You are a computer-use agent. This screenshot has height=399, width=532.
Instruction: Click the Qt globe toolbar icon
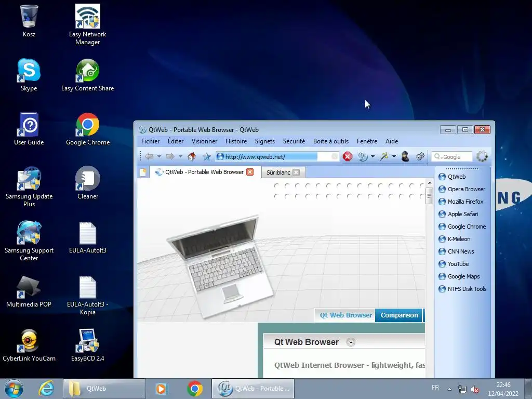tap(363, 156)
